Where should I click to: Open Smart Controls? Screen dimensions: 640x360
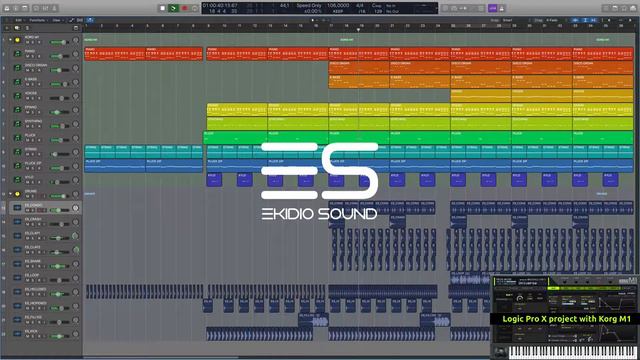36,8
